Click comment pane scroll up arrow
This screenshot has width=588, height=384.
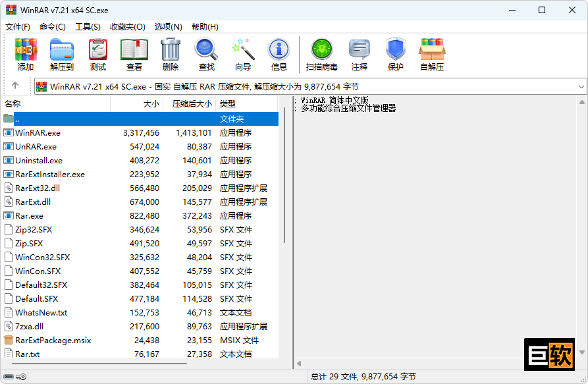582,102
